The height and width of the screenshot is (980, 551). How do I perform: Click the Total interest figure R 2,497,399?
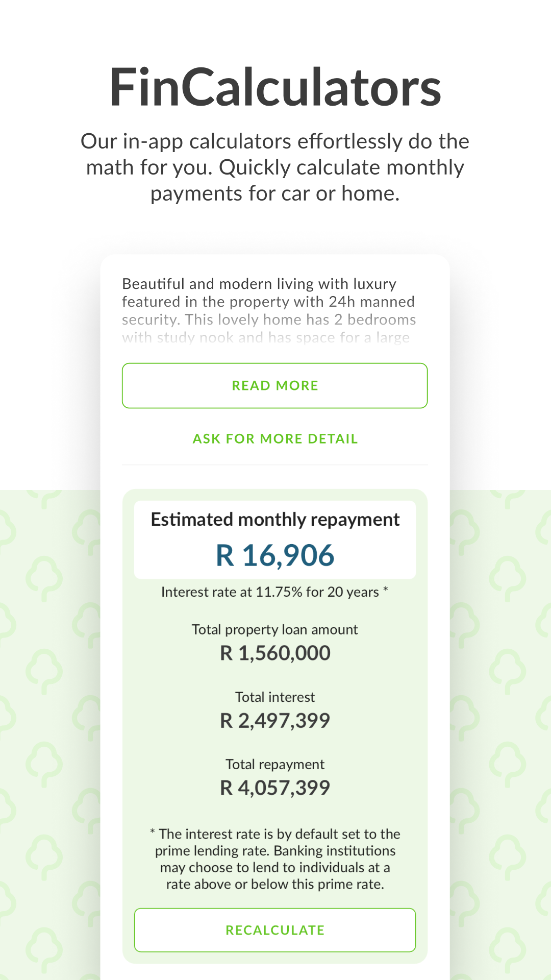[x=274, y=719]
